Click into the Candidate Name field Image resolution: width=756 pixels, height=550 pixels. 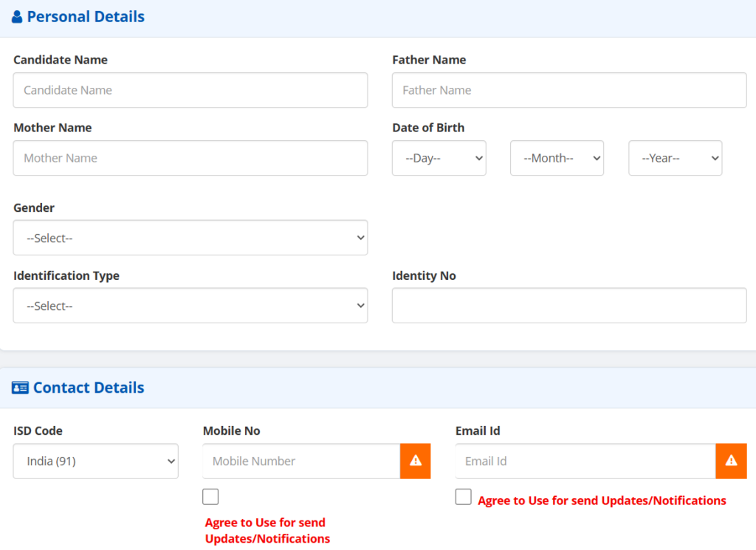[x=190, y=90]
